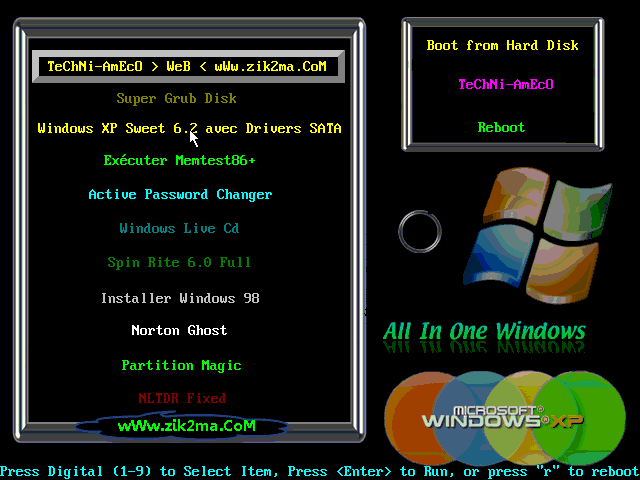Select NLTDR Fixed entry
640x480 pixels.
[x=182, y=398]
